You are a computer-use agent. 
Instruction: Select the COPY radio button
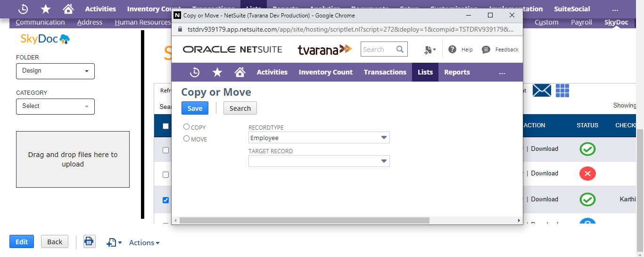(x=186, y=127)
